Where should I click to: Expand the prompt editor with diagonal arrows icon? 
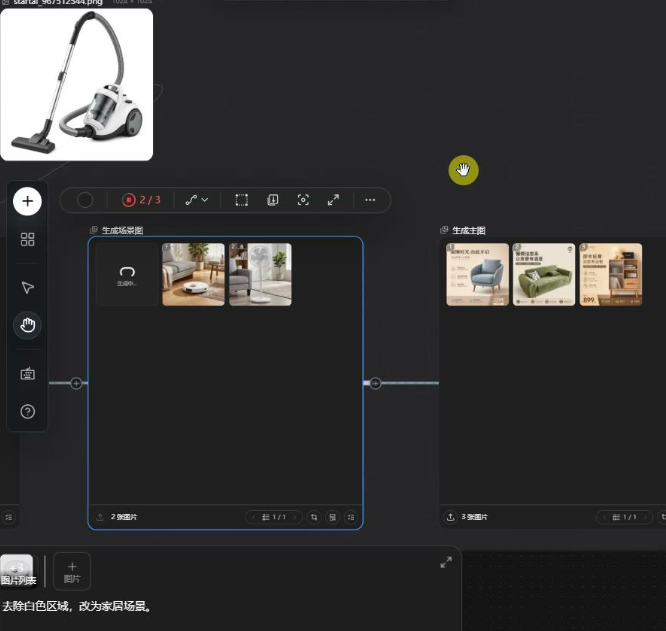coord(446,563)
